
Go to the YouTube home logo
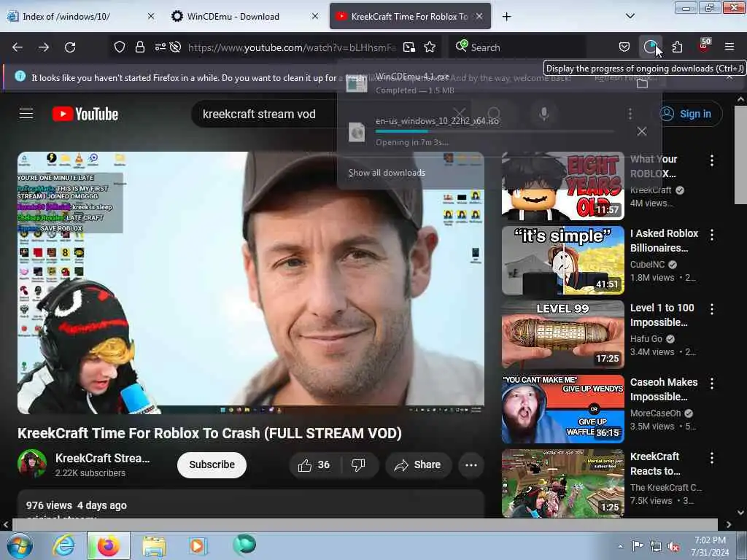pos(85,114)
